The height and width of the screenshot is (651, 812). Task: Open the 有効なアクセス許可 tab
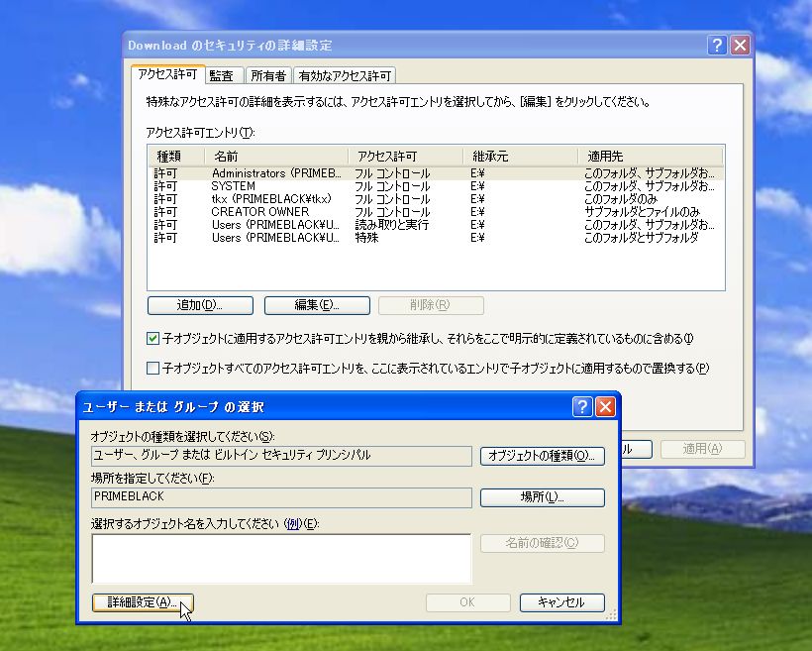click(345, 75)
